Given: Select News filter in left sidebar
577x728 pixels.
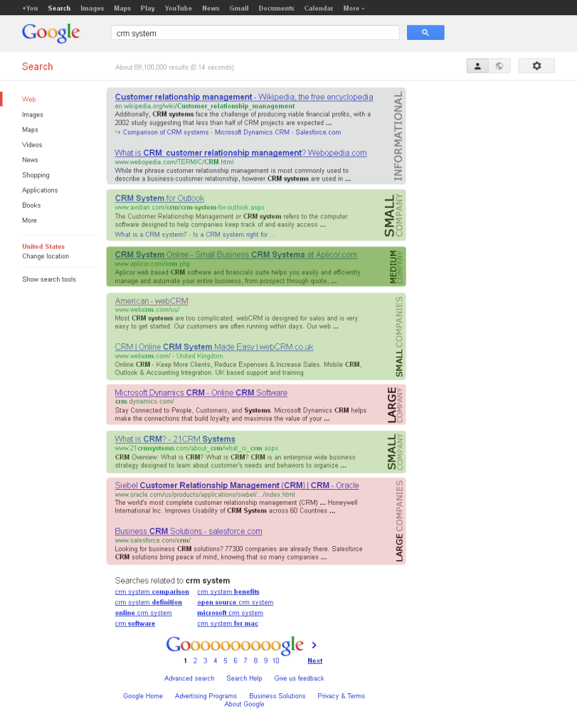Looking at the screenshot, I should [x=30, y=160].
